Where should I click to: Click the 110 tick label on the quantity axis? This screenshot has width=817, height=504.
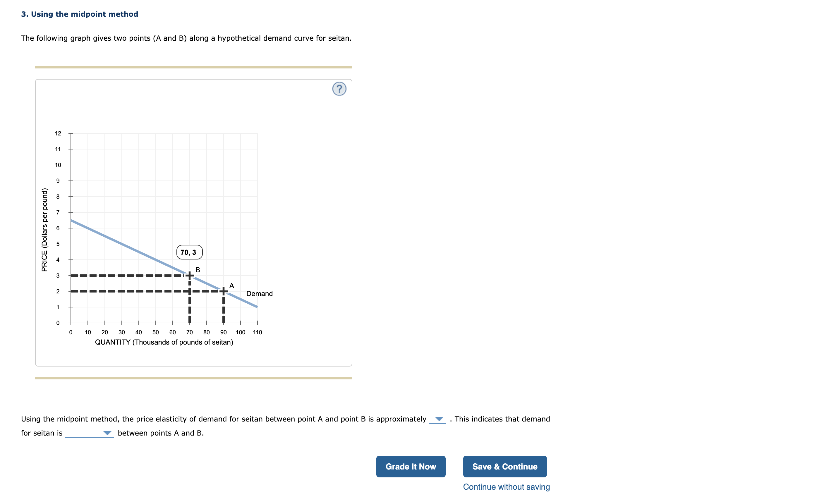(257, 332)
